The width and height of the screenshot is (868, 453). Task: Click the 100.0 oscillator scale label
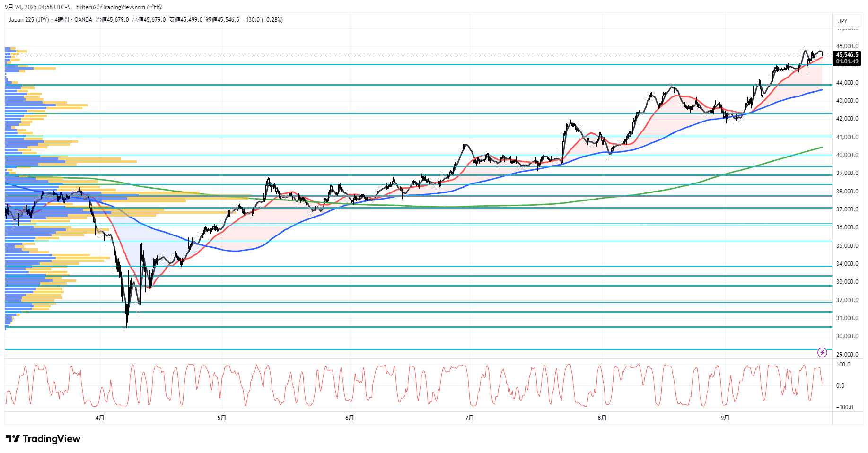coord(843,365)
